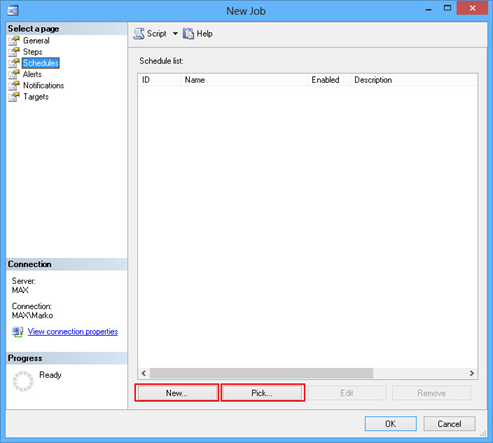The height and width of the screenshot is (443, 493).
Task: Click the horizontal scrollbar left arrow
Action: [x=144, y=373]
